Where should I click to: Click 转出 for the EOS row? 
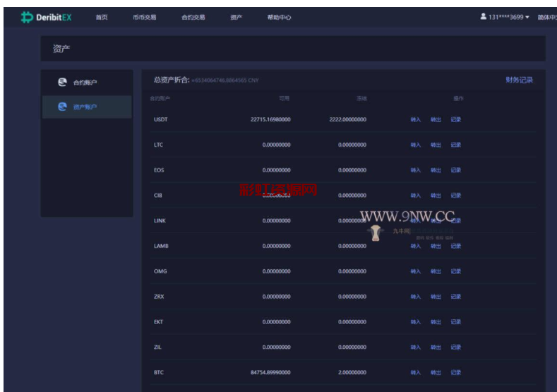point(436,170)
